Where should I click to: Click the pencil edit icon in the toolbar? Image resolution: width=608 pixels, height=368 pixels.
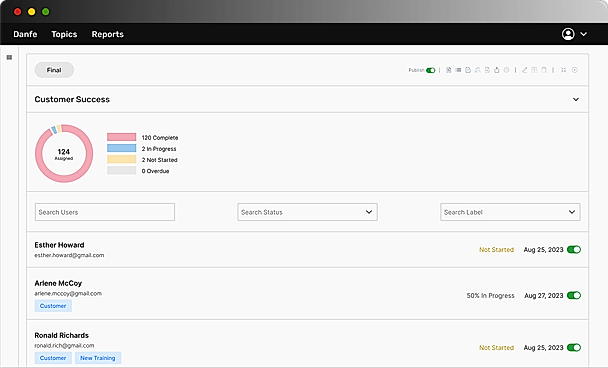(x=524, y=70)
